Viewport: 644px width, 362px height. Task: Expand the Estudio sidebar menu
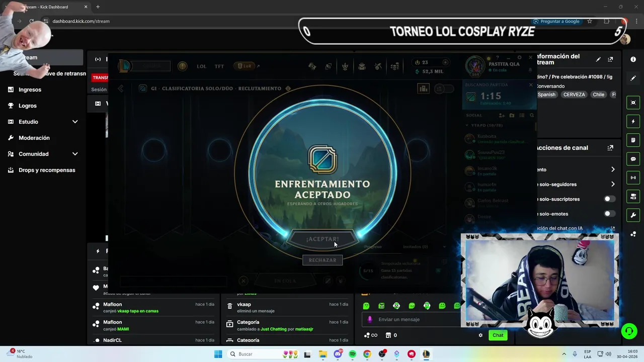[x=75, y=122]
